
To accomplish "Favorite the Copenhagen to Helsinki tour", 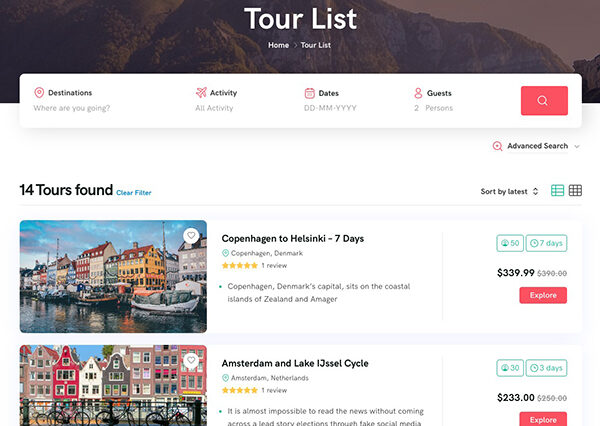I will 191,236.
